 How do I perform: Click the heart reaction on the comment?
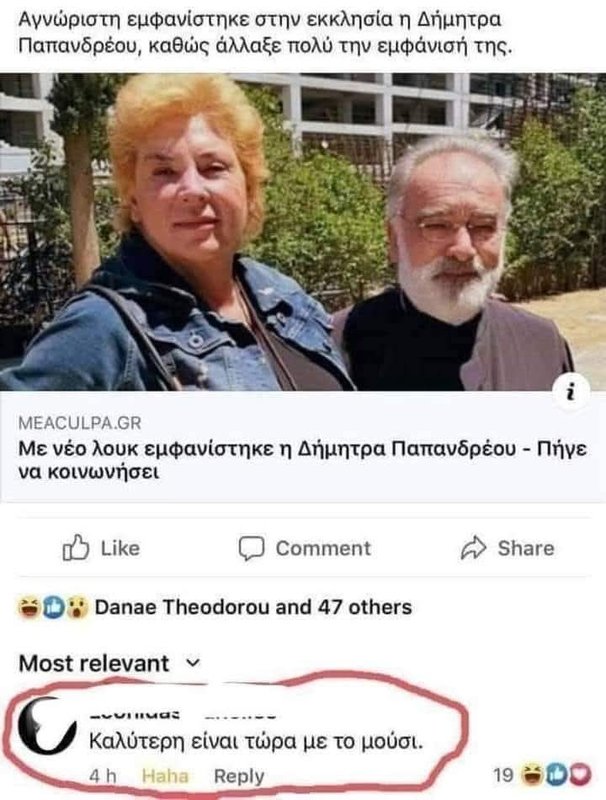pyautogui.click(x=581, y=775)
